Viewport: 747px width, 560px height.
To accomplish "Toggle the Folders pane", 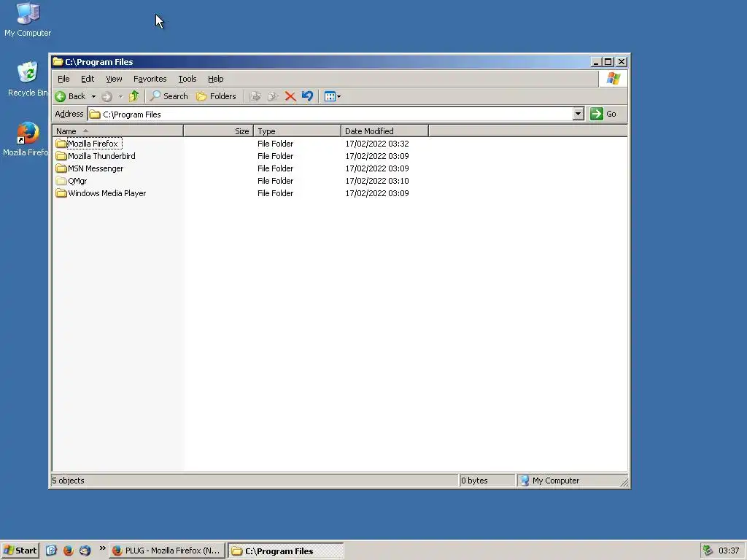I will pyautogui.click(x=216, y=96).
